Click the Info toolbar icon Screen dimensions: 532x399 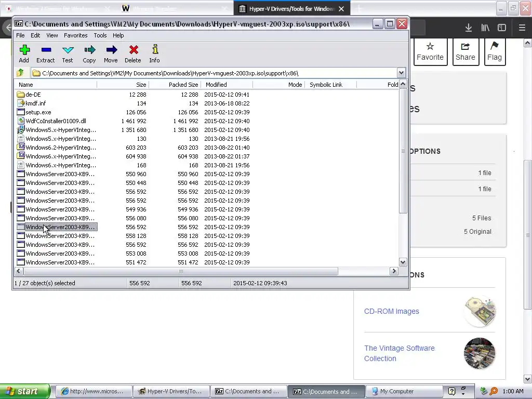tap(155, 49)
